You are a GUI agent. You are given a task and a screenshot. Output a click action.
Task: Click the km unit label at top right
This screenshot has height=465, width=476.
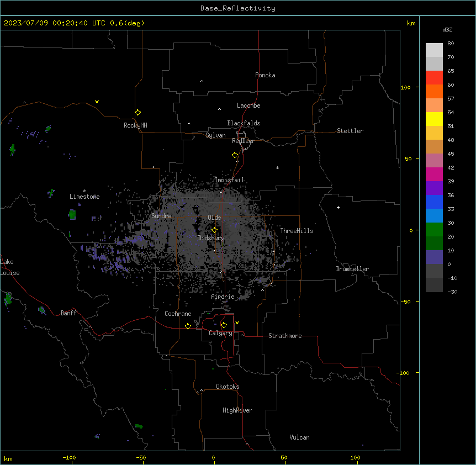click(x=411, y=23)
